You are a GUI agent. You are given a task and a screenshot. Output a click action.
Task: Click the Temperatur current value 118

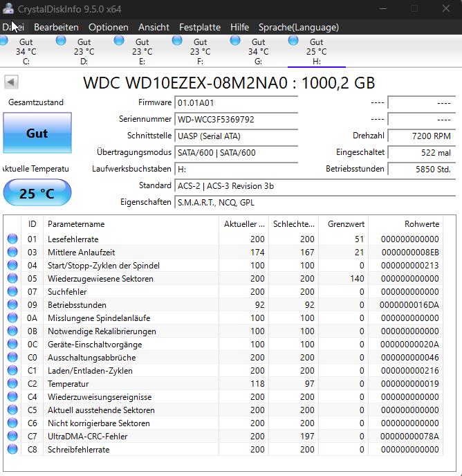[x=257, y=384]
